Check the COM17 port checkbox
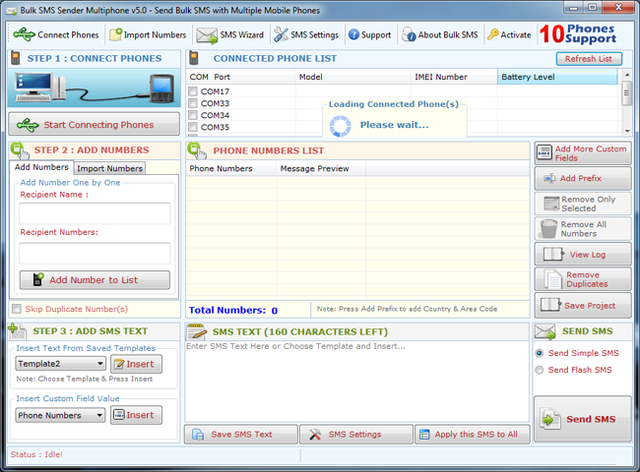 193,91
